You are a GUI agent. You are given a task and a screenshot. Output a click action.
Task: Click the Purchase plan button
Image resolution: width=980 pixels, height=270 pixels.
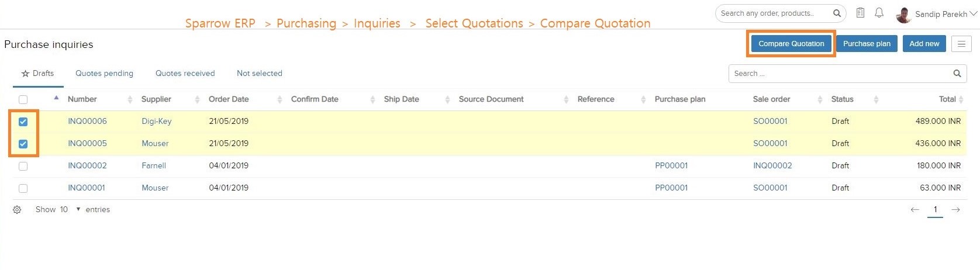click(867, 44)
